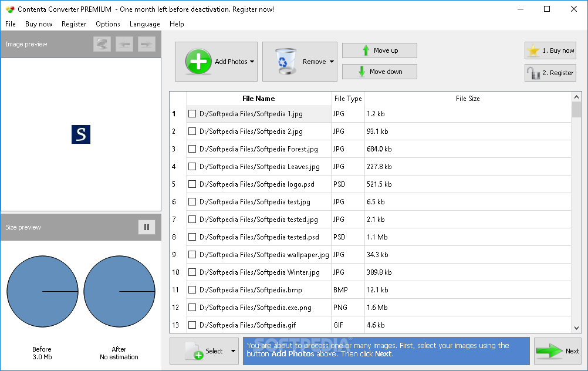Image resolution: width=588 pixels, height=371 pixels.
Task: Tick the Softpedia Leaves.jpg checkbox
Action: [x=192, y=167]
